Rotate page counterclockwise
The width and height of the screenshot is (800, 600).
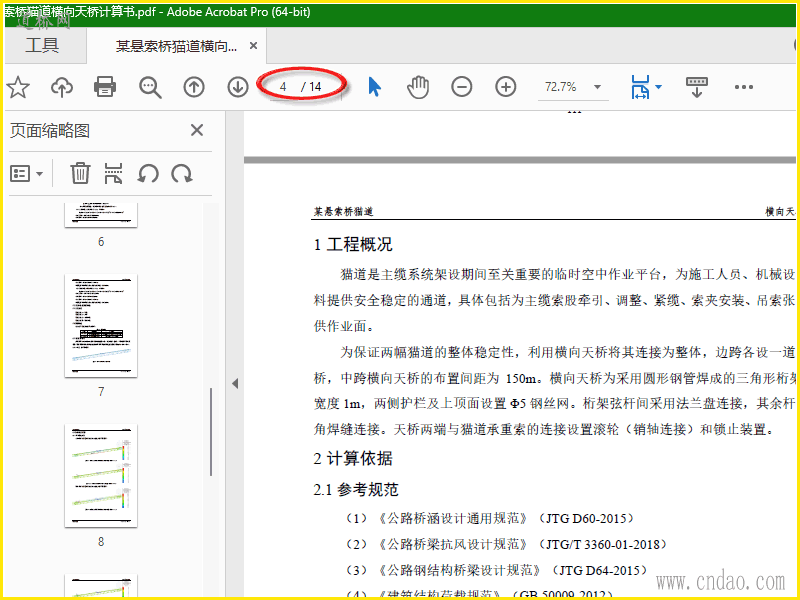coord(148,174)
